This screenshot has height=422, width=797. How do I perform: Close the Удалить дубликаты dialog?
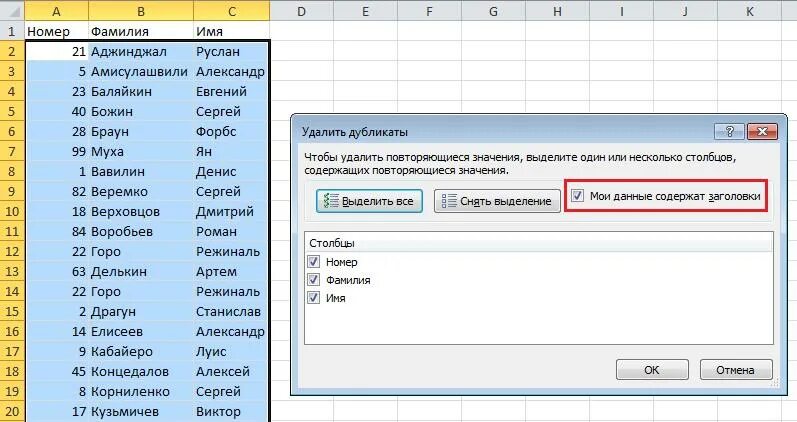(762, 132)
